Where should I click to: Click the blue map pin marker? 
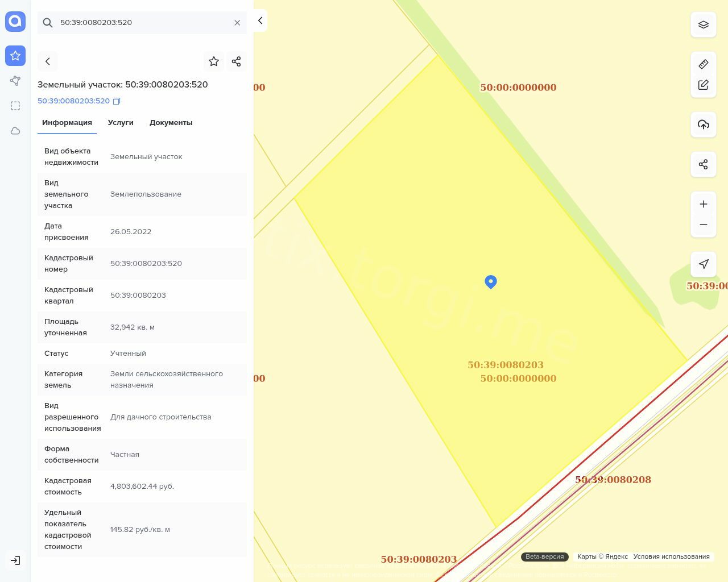(x=491, y=281)
